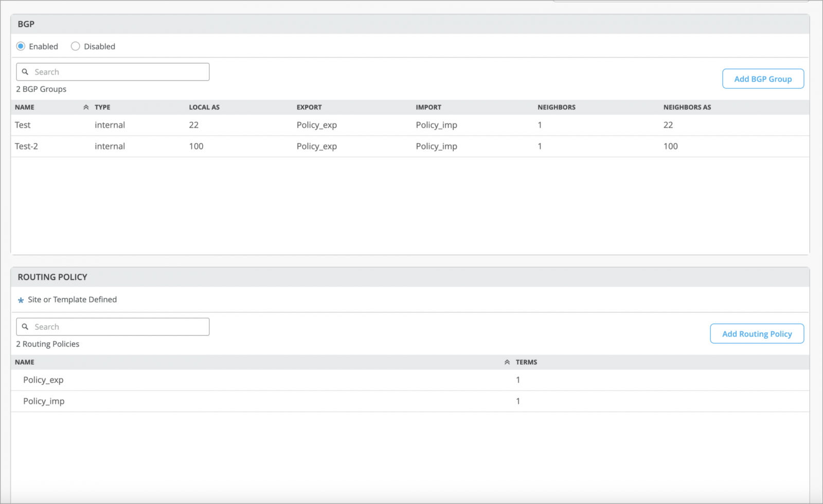Click the EXPORT column header
The image size is (823, 504).
pyautogui.click(x=309, y=107)
